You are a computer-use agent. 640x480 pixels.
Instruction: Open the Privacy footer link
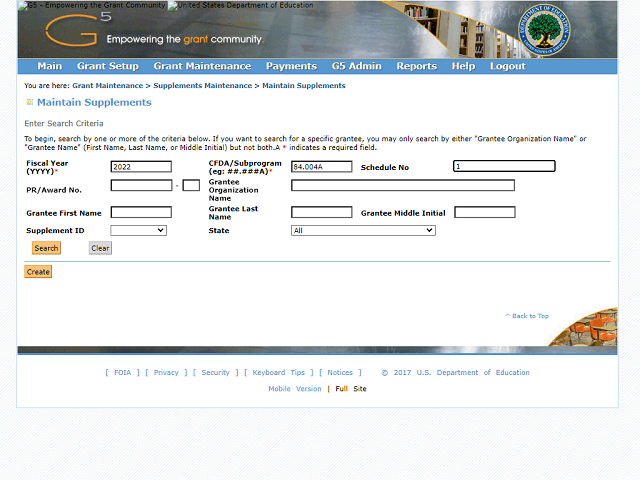pyautogui.click(x=166, y=373)
